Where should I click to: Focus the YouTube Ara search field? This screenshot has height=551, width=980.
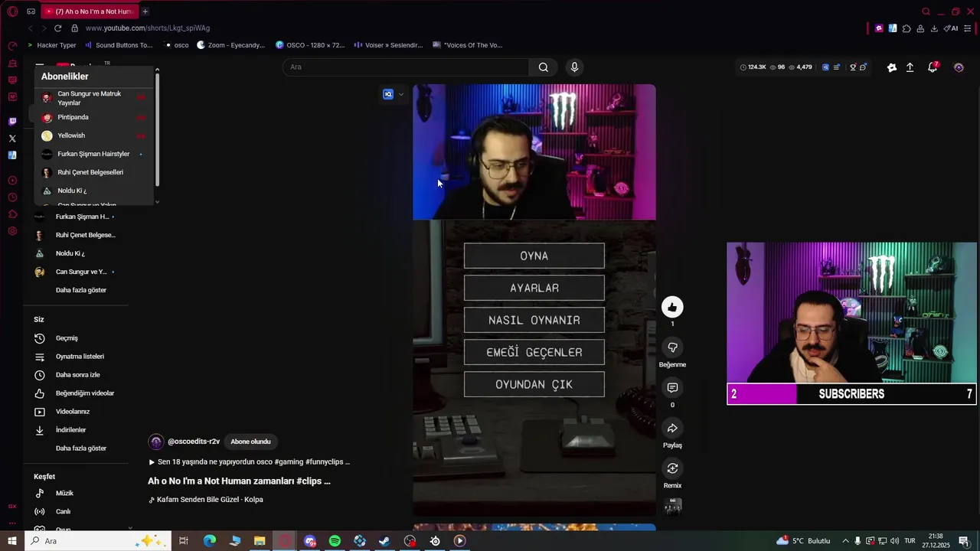(406, 67)
